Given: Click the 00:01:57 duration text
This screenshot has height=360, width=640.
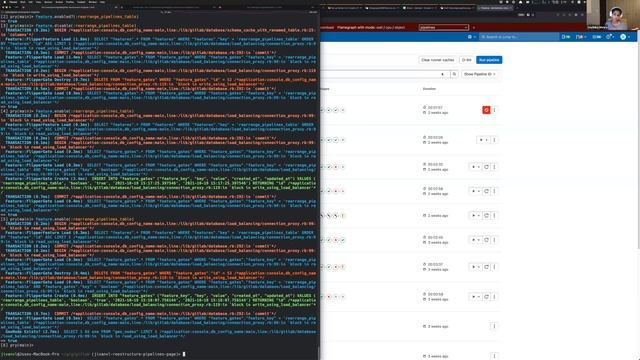Looking at the screenshot, I should [435, 107].
